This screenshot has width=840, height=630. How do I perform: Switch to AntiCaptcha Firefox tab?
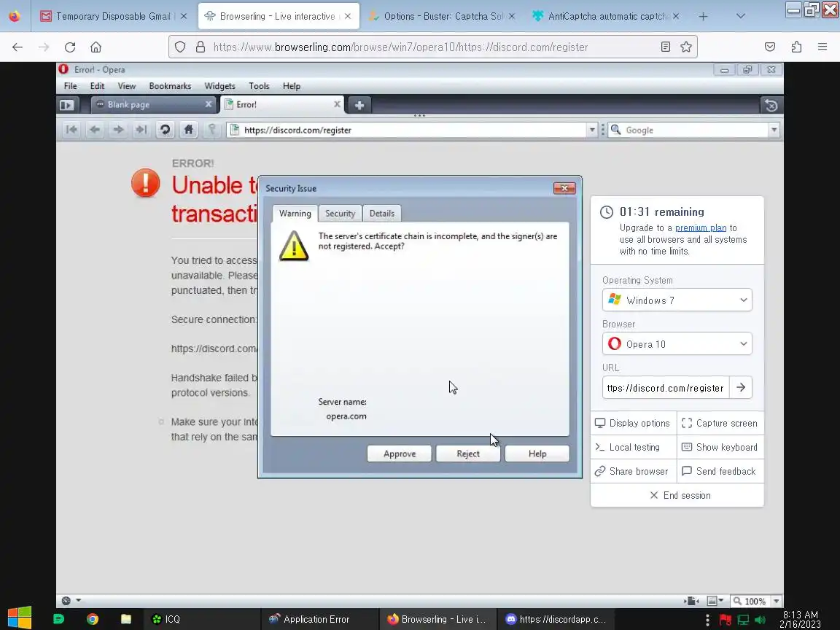(x=607, y=16)
